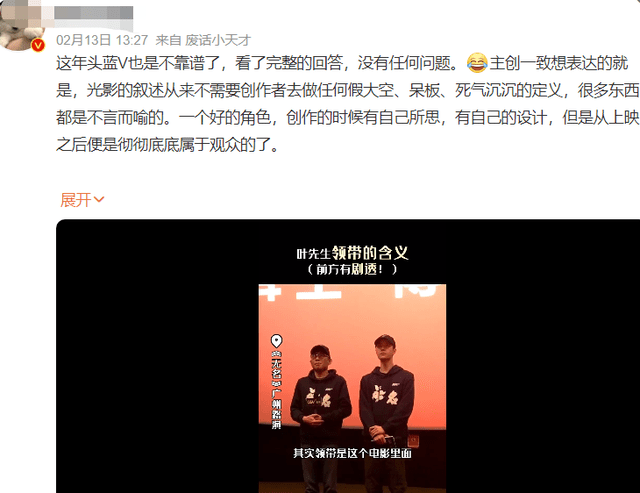
Task: Expand the post with 展开
Action: click(76, 200)
